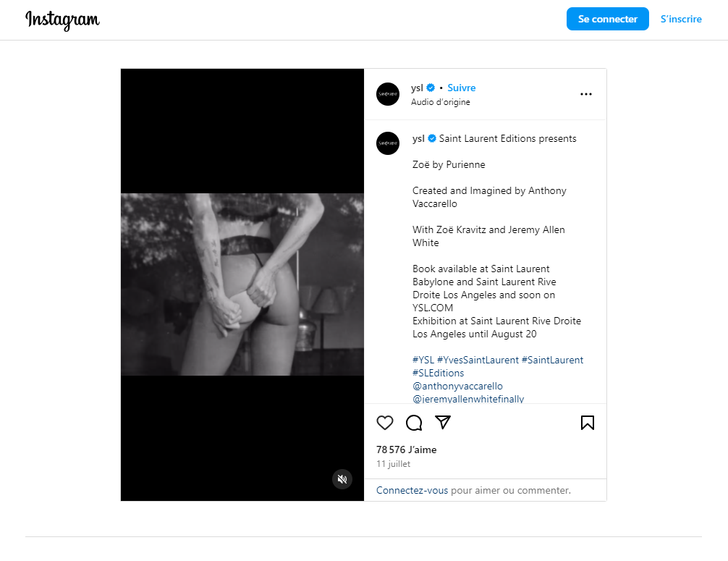This screenshot has height=561, width=728.
Task: Open the #YvesSaintLaurent hashtag
Action: pos(478,360)
